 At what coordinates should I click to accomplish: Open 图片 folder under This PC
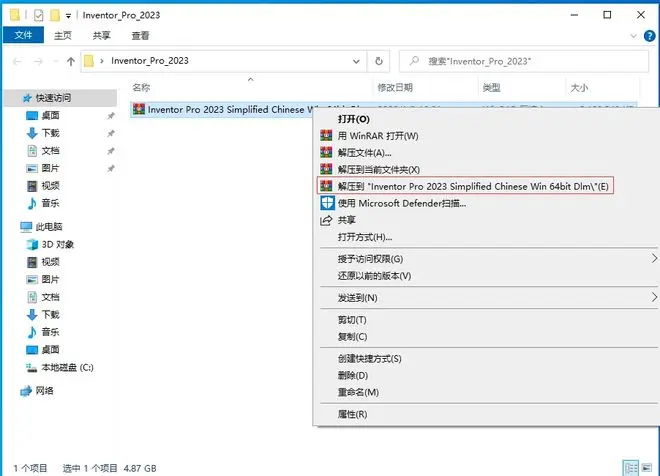51,279
